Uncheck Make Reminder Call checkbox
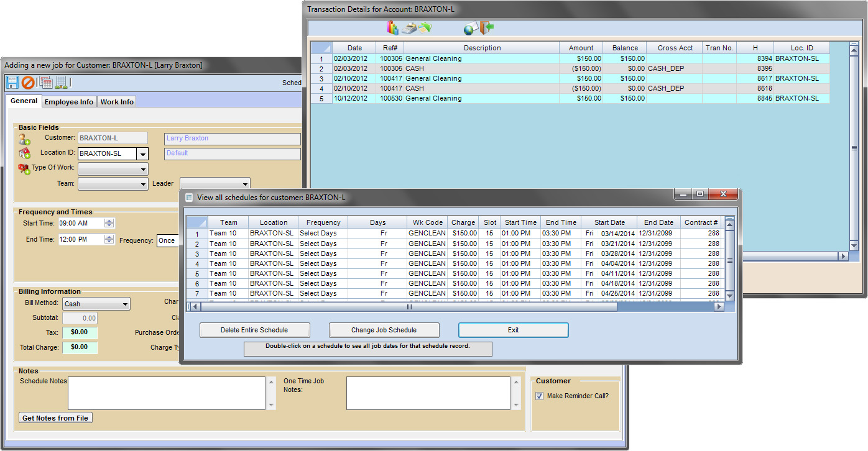868x451 pixels. (539, 396)
